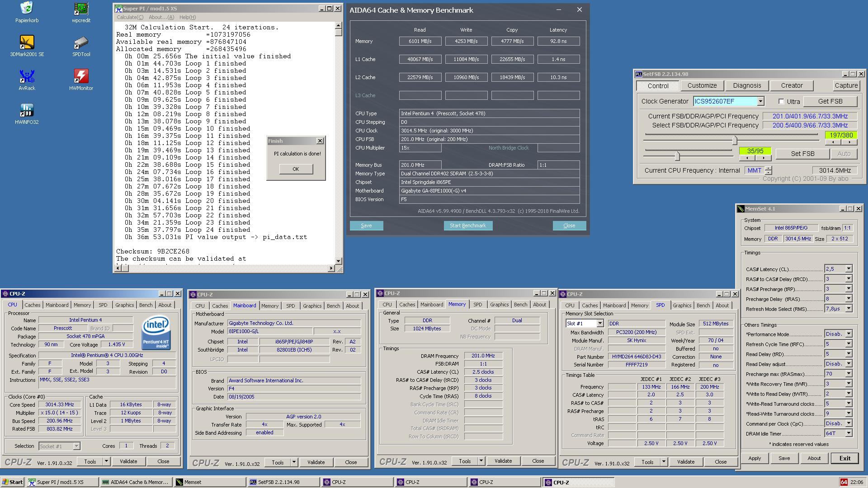
Task: Open the Clock Generator dropdown in SetFSB
Action: point(760,102)
